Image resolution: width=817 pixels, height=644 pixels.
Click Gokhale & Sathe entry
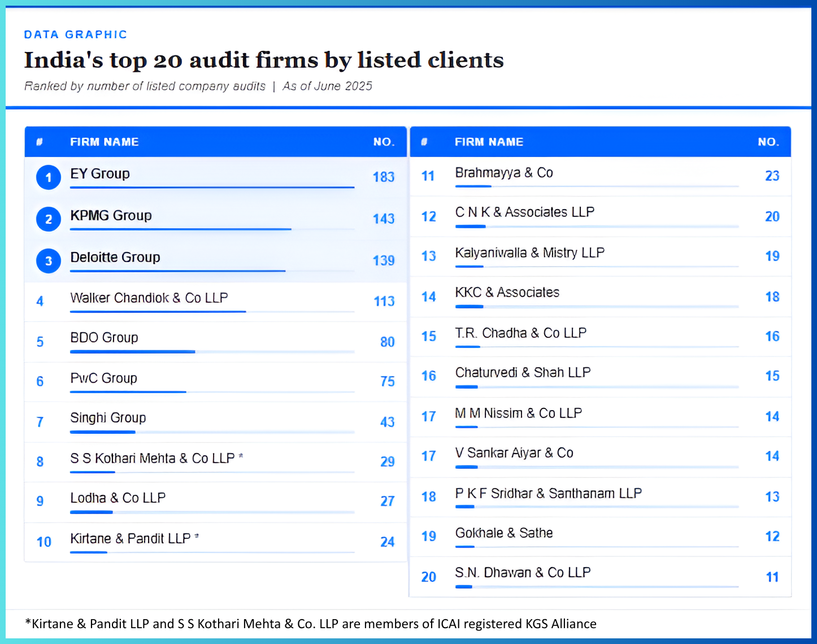504,533
